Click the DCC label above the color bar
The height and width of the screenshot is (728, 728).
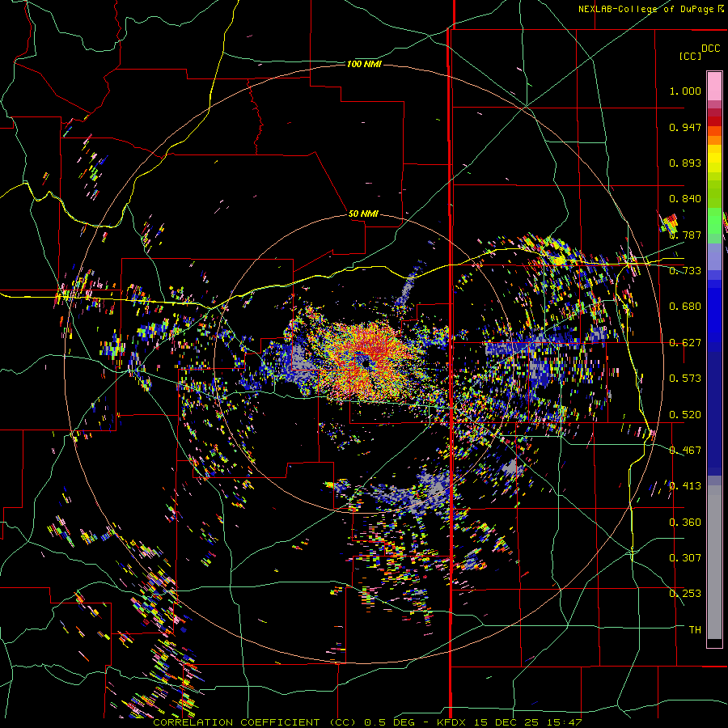(710, 49)
